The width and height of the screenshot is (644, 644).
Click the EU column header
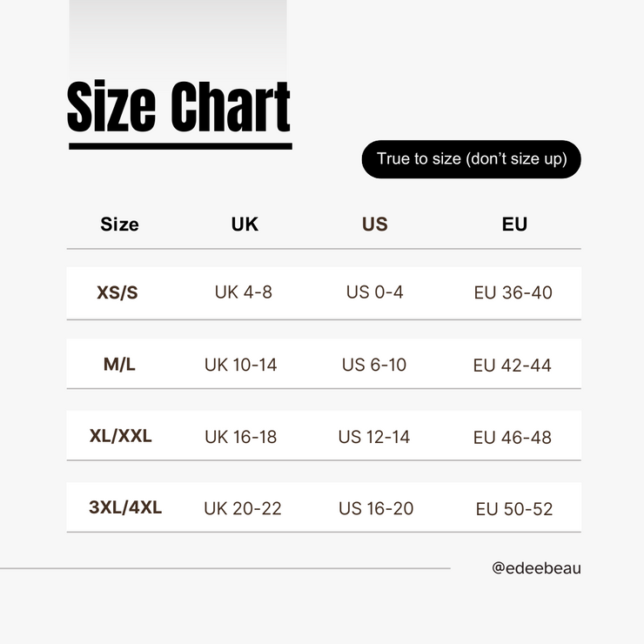click(x=514, y=224)
